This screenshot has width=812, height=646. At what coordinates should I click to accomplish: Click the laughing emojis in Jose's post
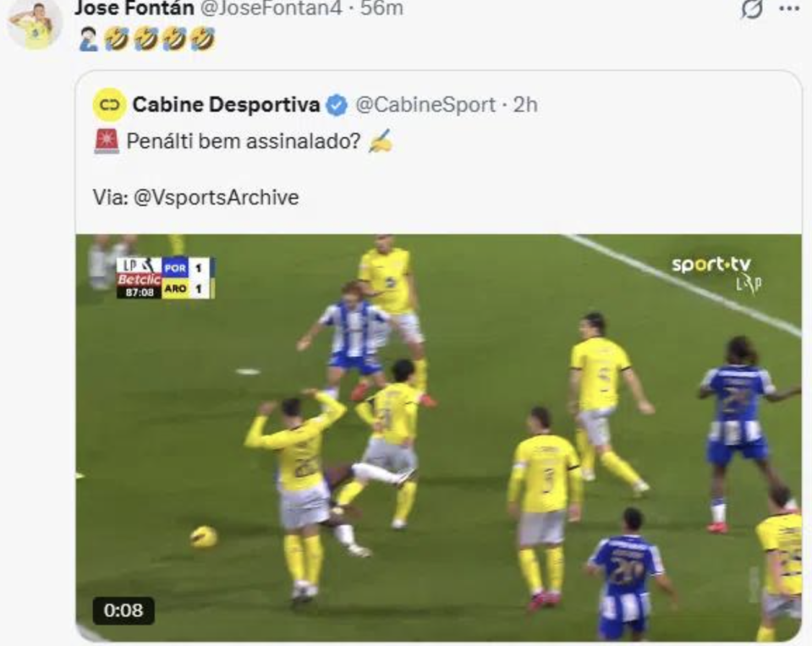159,39
